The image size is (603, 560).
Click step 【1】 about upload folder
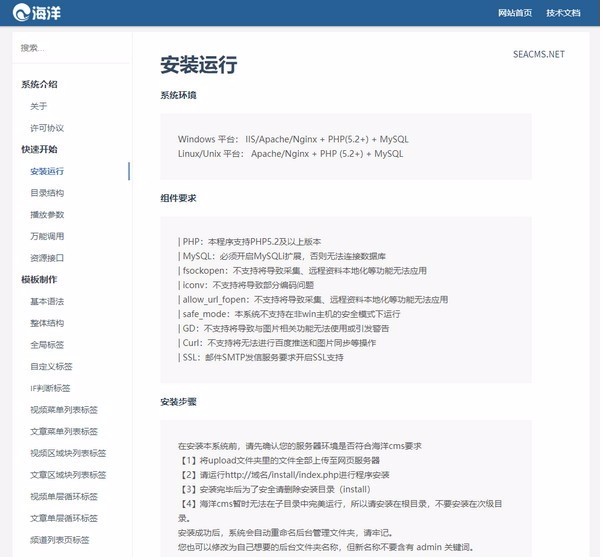point(280,461)
